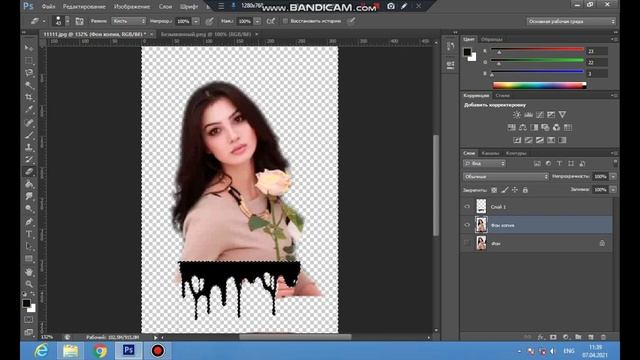Delete layer with trash icon

point(603,337)
